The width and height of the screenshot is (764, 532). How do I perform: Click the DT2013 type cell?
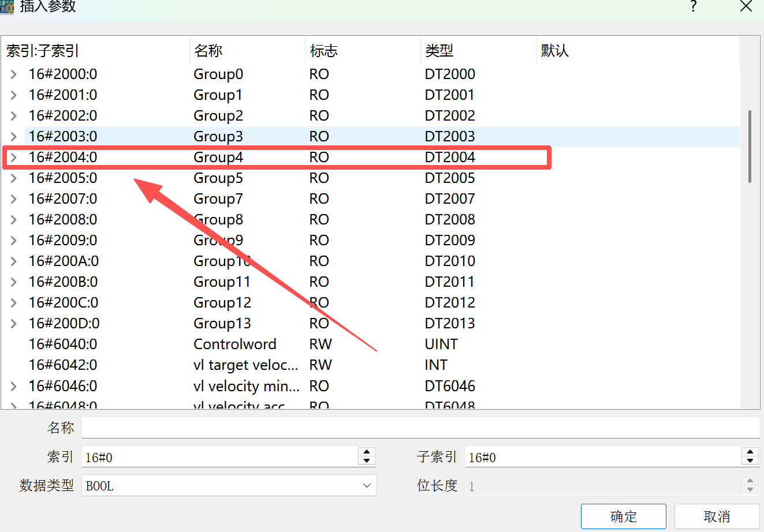450,324
